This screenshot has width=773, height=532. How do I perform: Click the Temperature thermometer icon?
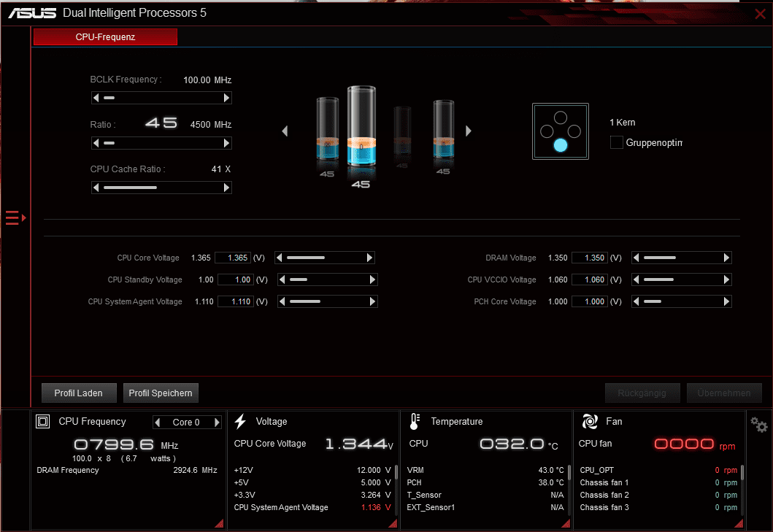click(415, 422)
